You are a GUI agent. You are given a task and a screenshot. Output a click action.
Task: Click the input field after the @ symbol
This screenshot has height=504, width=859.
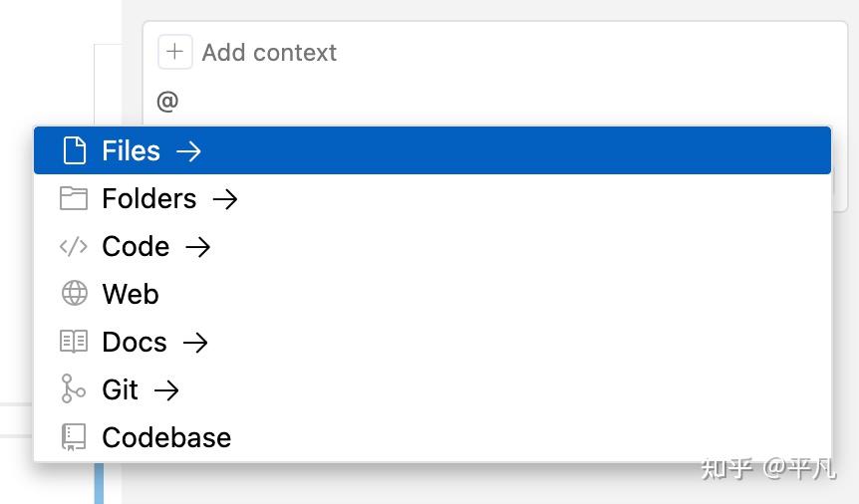point(399,101)
